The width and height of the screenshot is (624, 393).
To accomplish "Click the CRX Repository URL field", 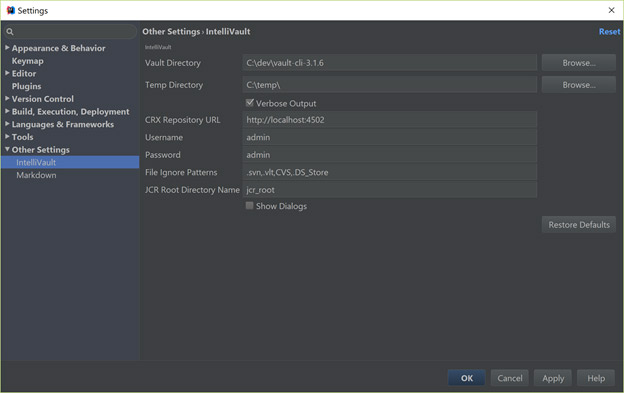I will [x=390, y=120].
